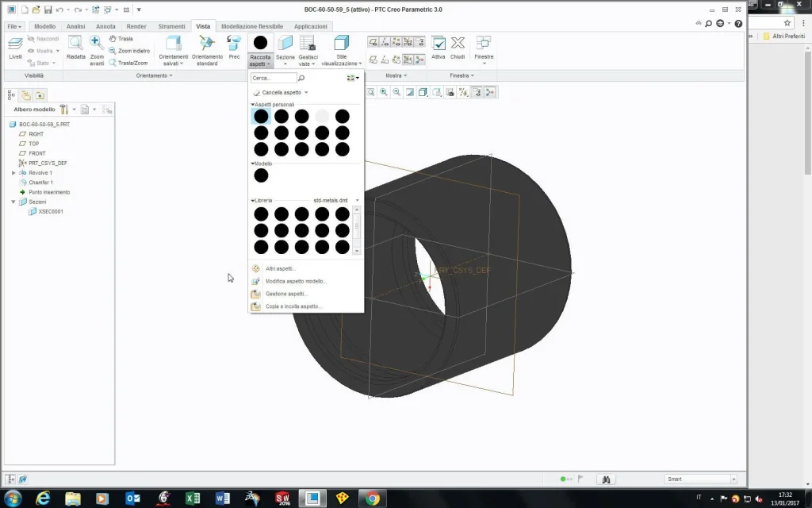Toggle the Attiva window checkbox button
This screenshot has height=508, width=812.
[x=439, y=45]
